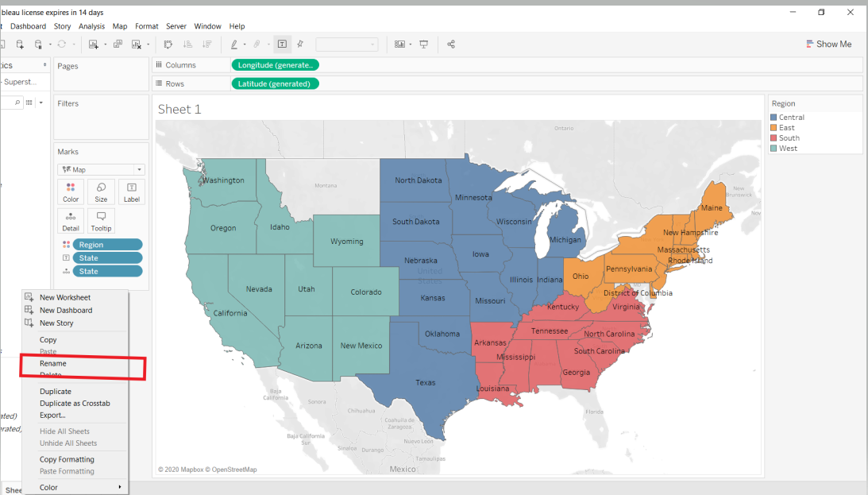Click the Swap Rows and Columns icon
868x495 pixels.
(x=168, y=44)
